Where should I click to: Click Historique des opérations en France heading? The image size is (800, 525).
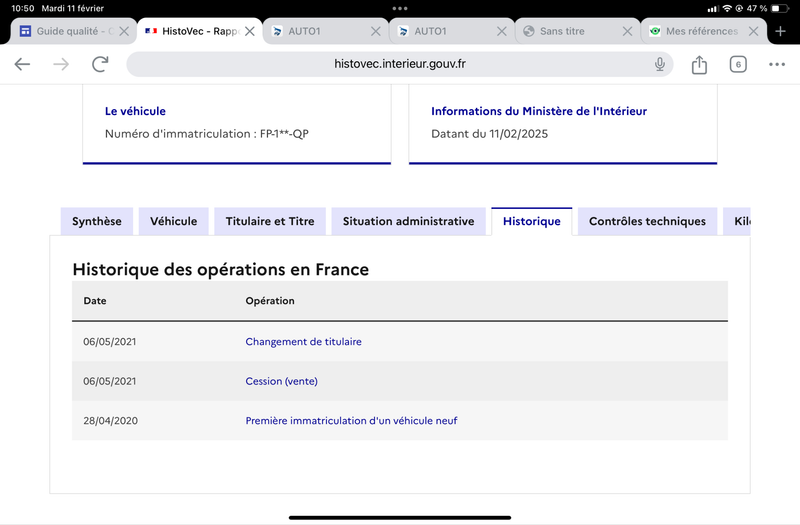[220, 269]
